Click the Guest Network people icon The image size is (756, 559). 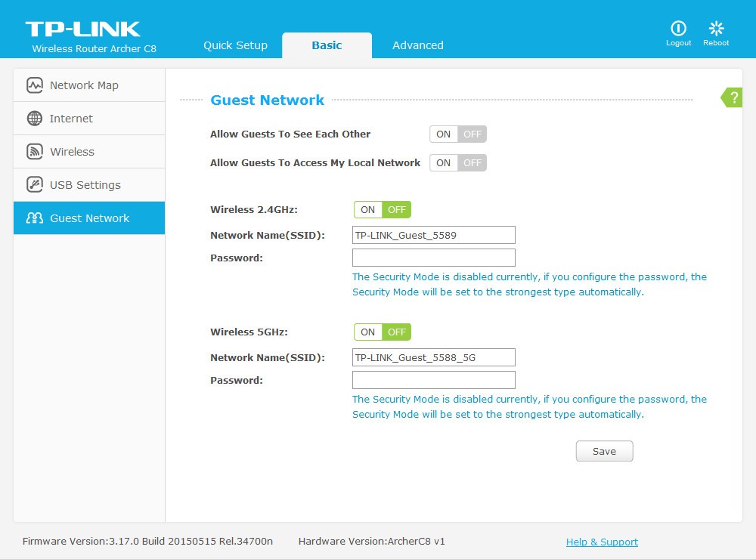point(34,218)
